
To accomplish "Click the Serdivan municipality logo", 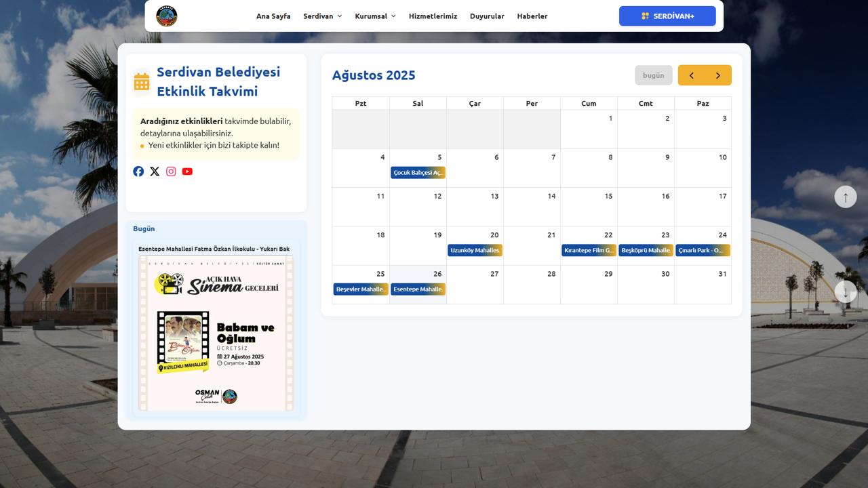I will coord(166,16).
